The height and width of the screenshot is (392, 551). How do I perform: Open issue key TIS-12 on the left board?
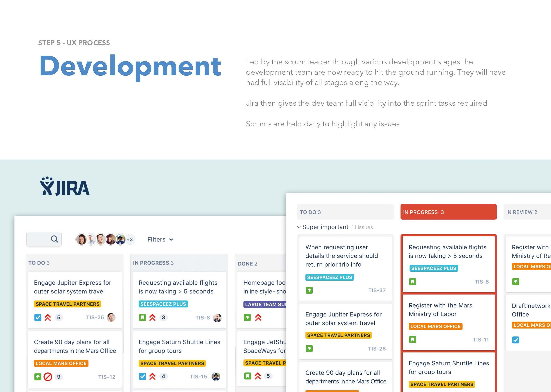click(107, 377)
